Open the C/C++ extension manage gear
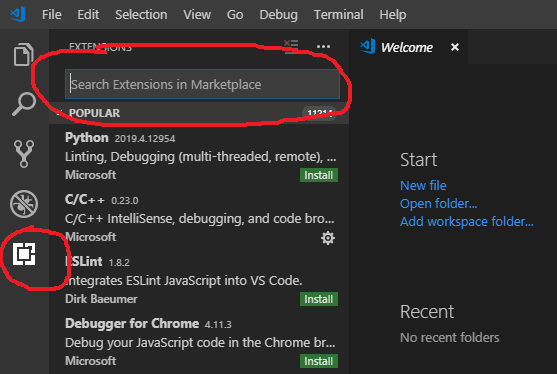This screenshot has height=374, width=557. [x=328, y=238]
